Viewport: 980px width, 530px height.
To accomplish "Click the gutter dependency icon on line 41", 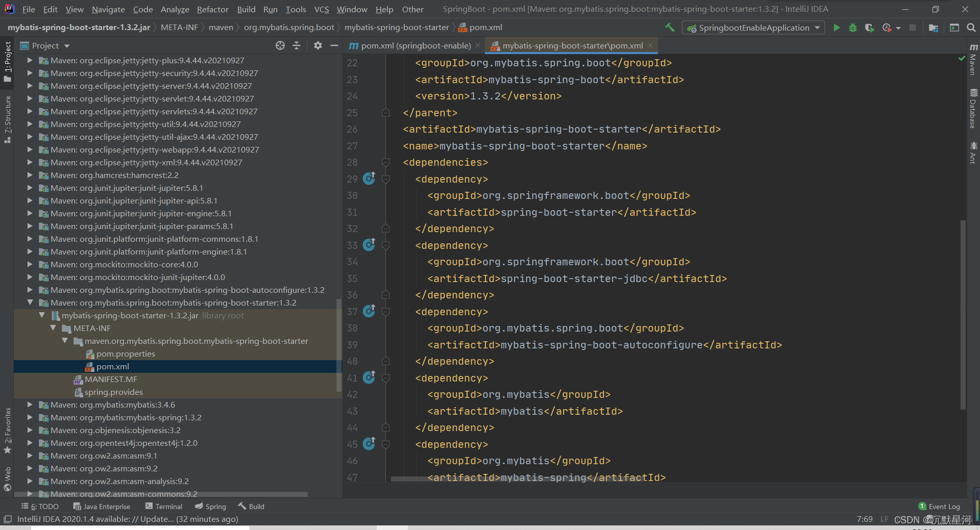I will [x=369, y=377].
